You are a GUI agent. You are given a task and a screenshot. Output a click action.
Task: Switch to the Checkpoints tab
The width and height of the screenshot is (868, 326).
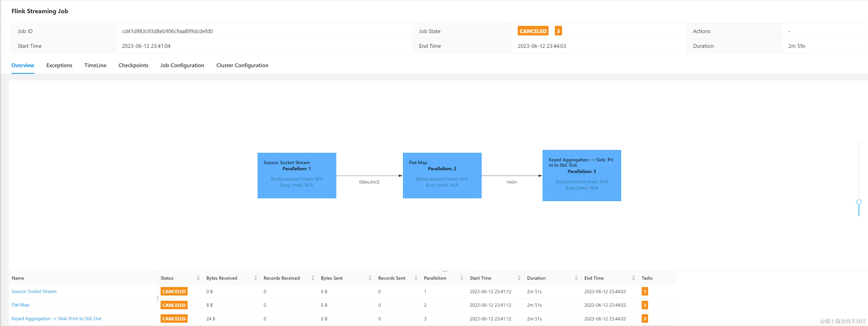pyautogui.click(x=133, y=65)
